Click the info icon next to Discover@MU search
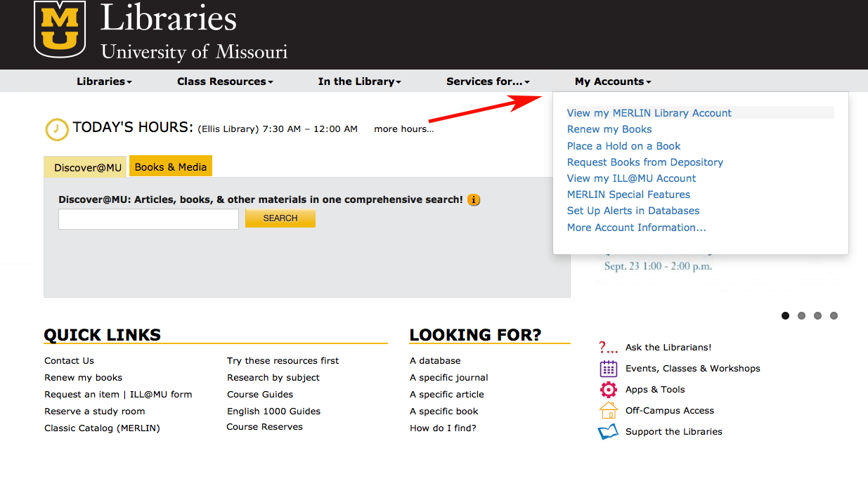 (474, 199)
